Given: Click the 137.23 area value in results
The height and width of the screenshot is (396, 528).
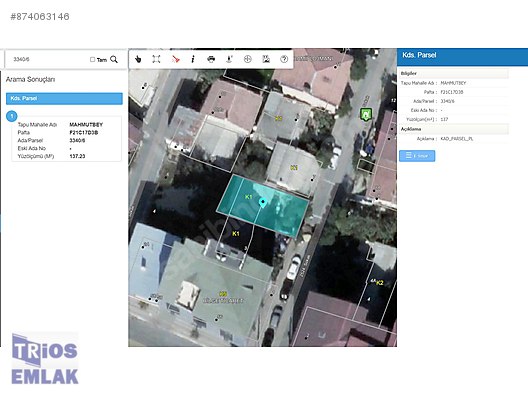Looking at the screenshot, I should [x=77, y=156].
